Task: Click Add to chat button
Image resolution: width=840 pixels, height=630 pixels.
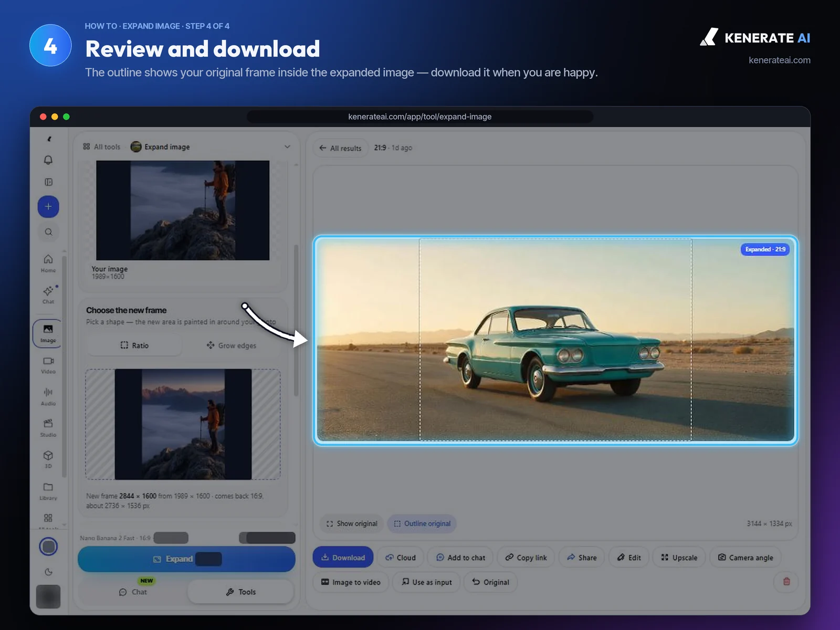Action: (460, 558)
